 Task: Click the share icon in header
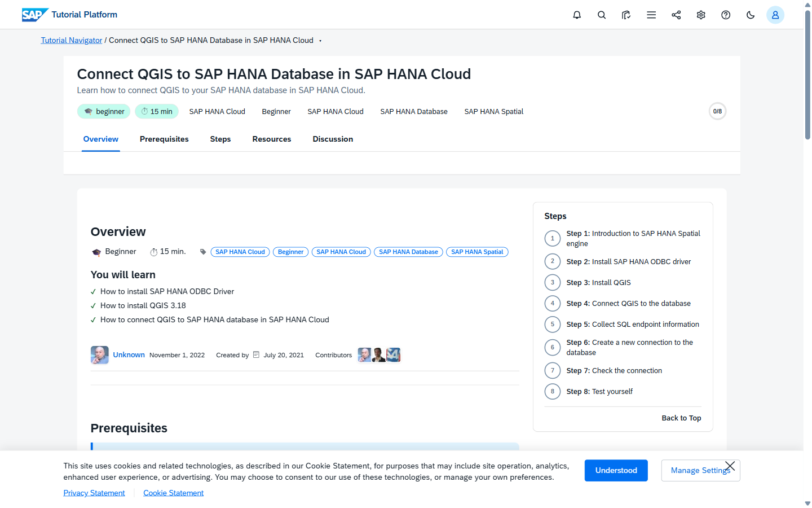pos(676,15)
